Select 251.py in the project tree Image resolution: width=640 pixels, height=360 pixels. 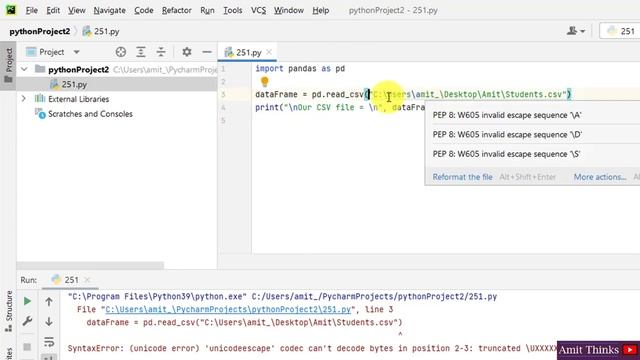click(x=74, y=84)
